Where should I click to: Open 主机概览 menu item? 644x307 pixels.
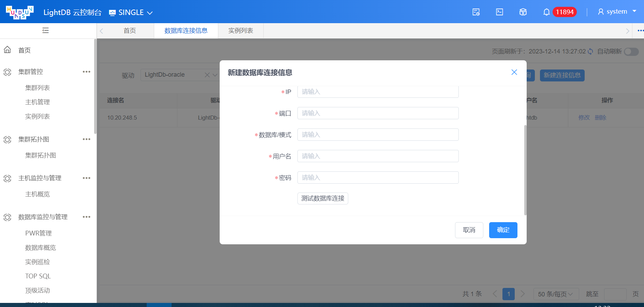38,194
